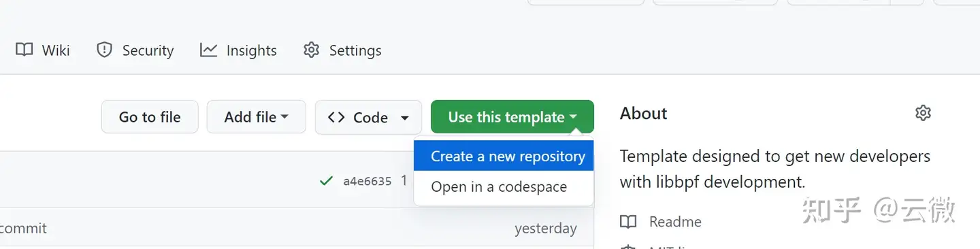
Task: Edit About details via gear icon
Action: 923,113
